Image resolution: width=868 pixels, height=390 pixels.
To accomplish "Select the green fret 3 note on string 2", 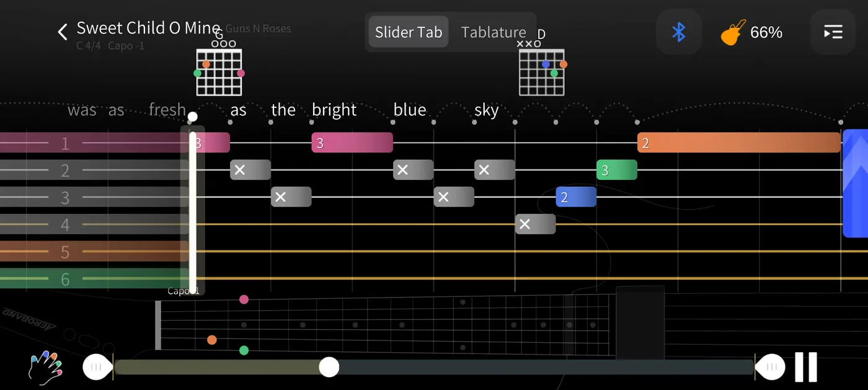I will point(616,170).
